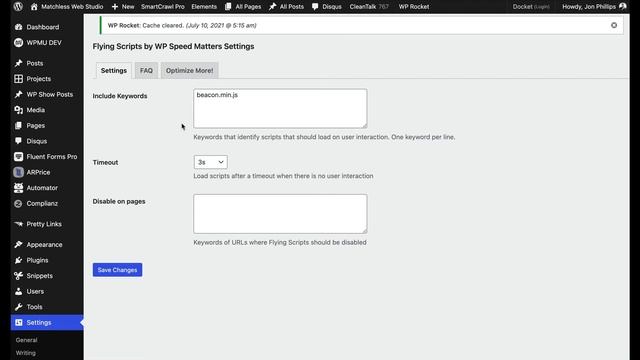
Task: Switch to the FAQ tab
Action: 146,71
